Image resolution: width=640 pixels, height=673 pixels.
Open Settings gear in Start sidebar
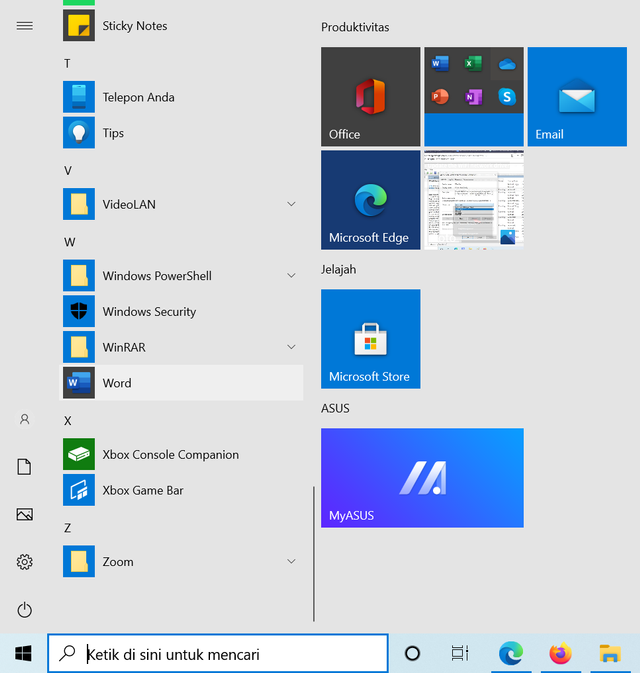[x=24, y=562]
